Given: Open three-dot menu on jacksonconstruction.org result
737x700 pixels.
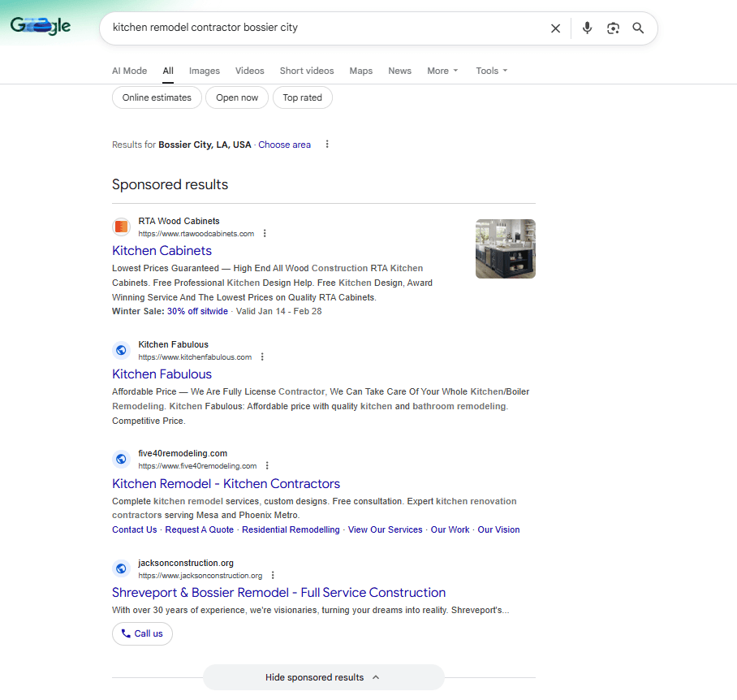Looking at the screenshot, I should pos(273,575).
